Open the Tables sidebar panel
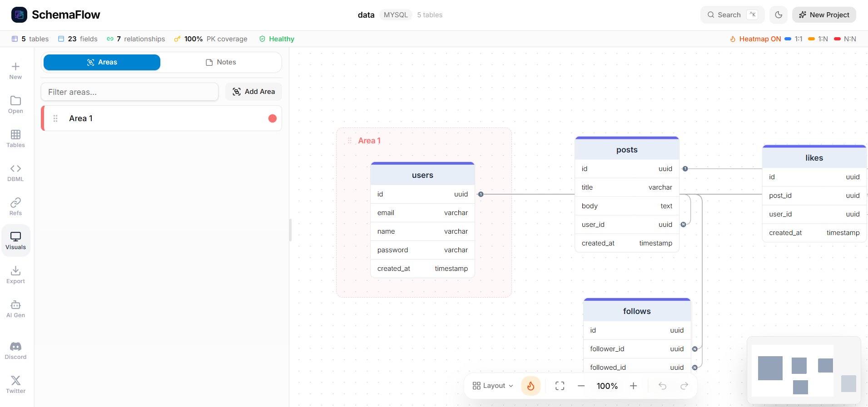This screenshot has width=868, height=407. coord(15,138)
